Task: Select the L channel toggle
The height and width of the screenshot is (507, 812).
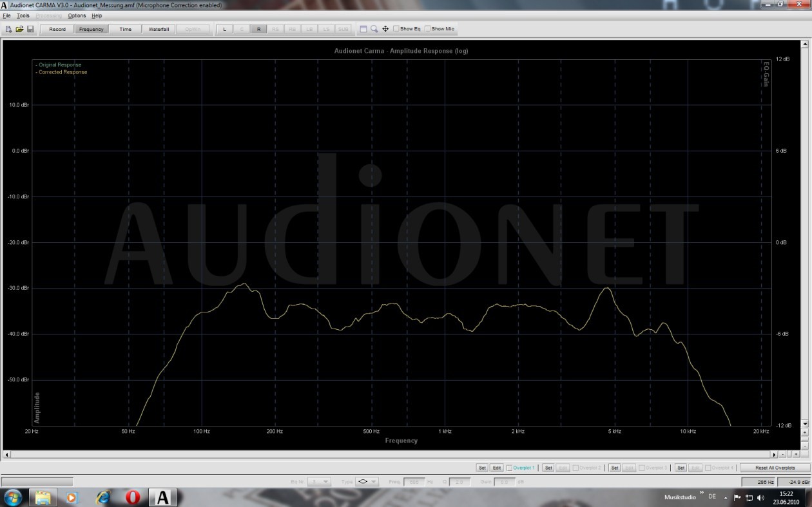Action: pos(224,29)
